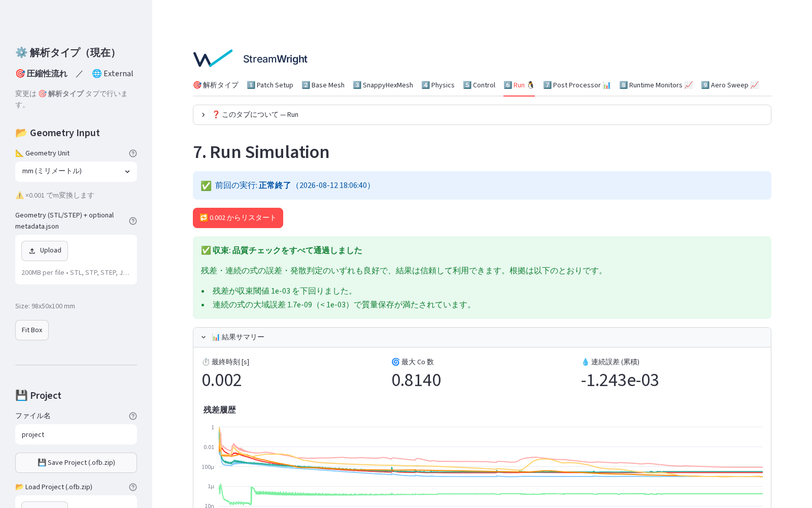Open the Base Mesh tab
Viewport: 812px width, 508px height.
click(323, 85)
